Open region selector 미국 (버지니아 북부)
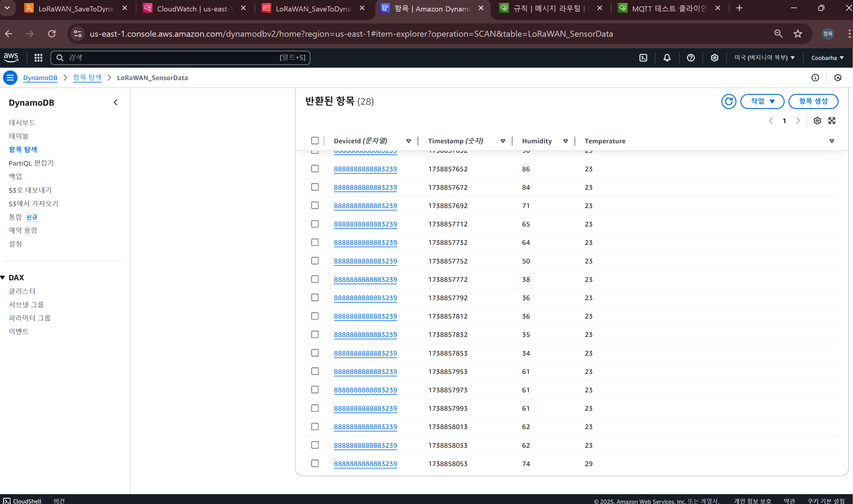The image size is (853, 504). click(764, 58)
